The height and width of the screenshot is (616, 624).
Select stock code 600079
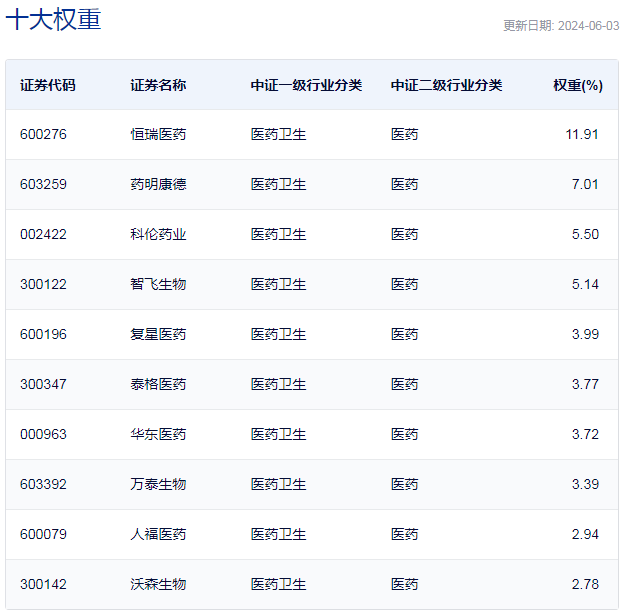click(43, 534)
